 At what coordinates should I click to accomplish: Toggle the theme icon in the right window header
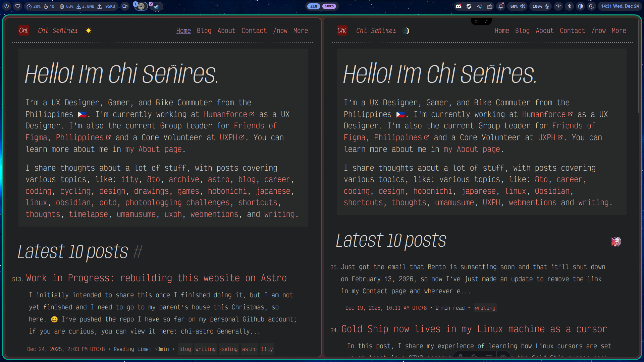click(406, 31)
